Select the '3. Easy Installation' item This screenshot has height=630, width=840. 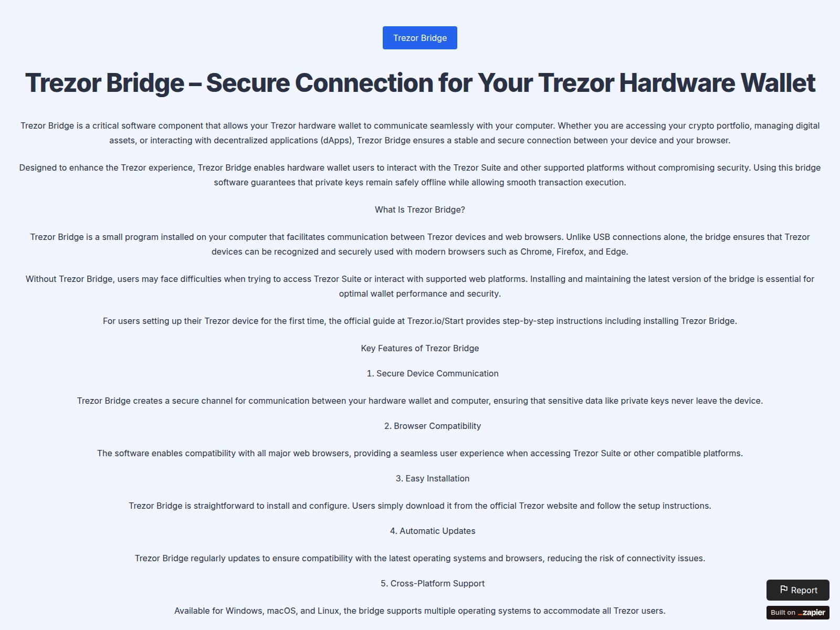432,478
